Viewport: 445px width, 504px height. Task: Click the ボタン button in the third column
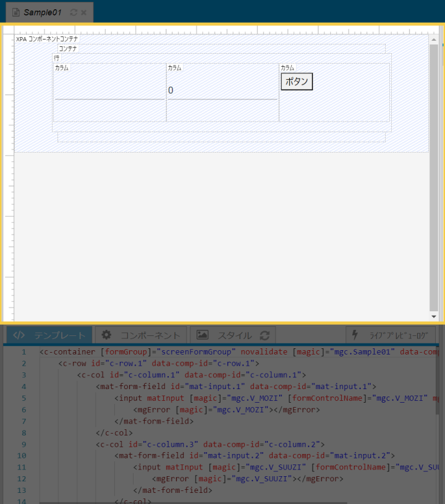coord(297,82)
